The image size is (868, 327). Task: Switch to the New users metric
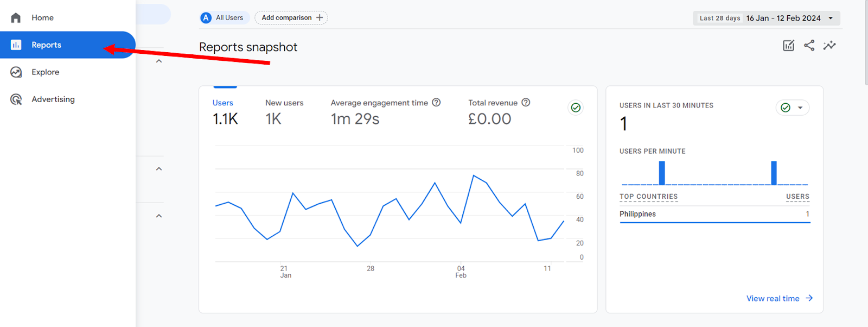(284, 103)
